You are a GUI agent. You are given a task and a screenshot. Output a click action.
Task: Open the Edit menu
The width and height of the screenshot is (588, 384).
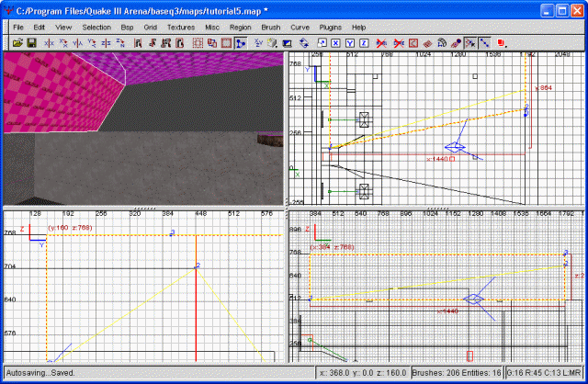coord(39,28)
